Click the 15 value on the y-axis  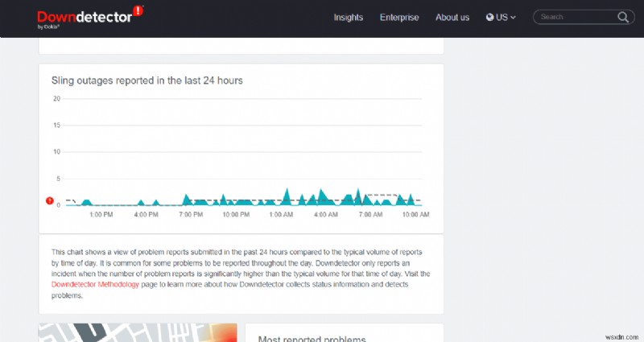point(56,126)
